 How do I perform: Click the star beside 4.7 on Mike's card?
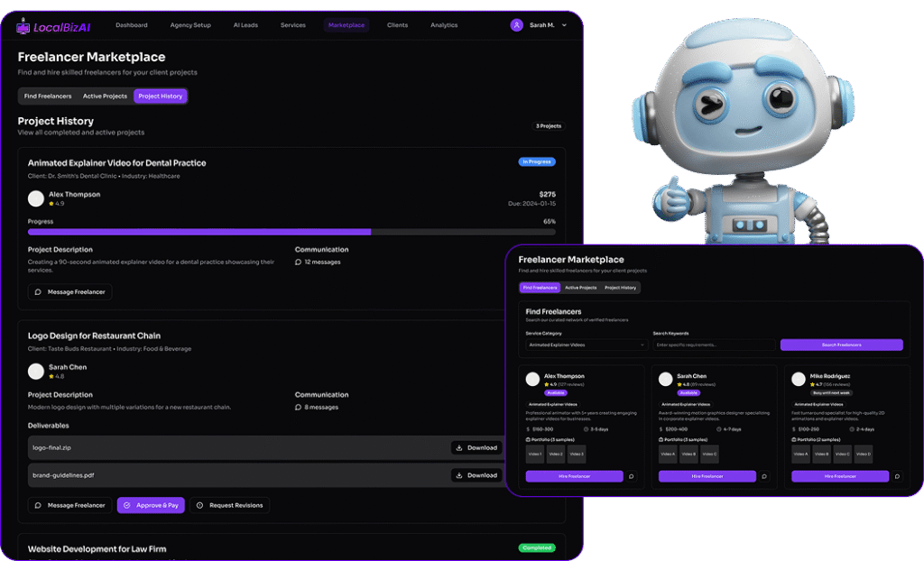point(813,385)
